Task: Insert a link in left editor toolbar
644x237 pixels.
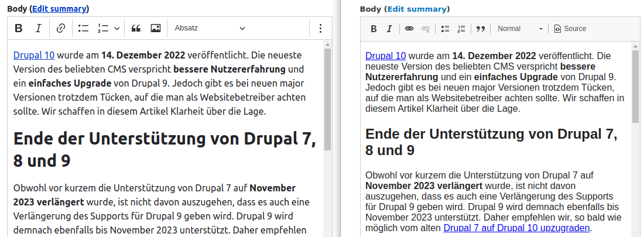Action: [61, 28]
